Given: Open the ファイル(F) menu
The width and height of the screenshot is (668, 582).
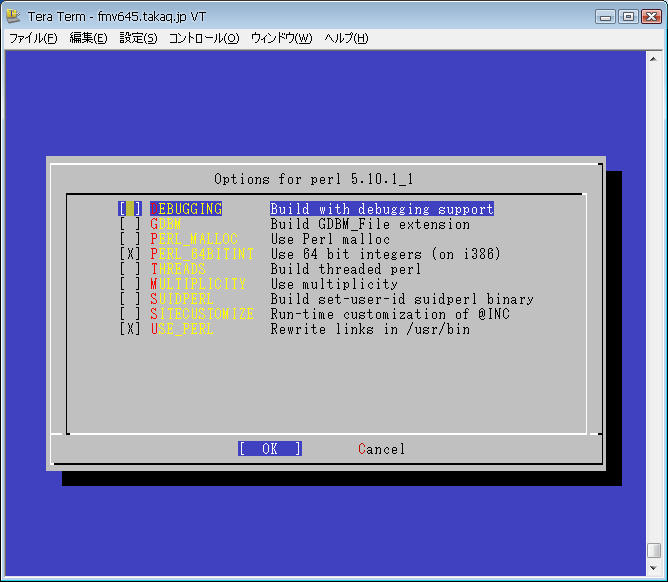Looking at the screenshot, I should pyautogui.click(x=33, y=38).
